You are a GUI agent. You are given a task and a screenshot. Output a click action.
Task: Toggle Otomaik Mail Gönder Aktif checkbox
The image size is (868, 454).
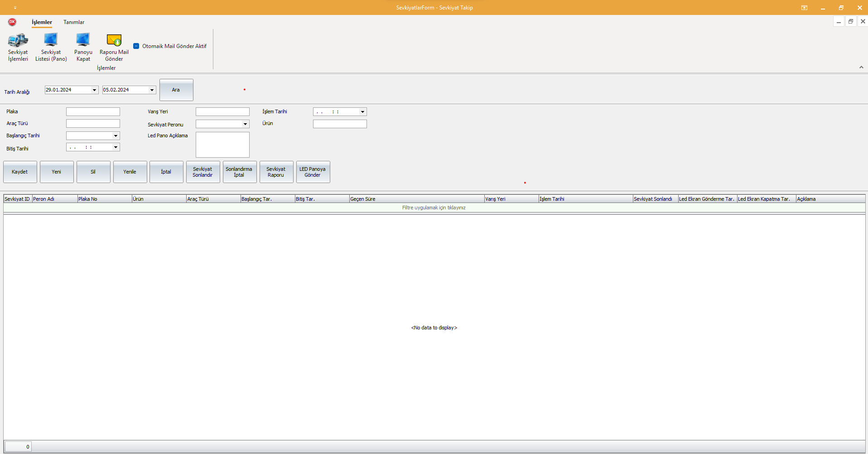tap(136, 46)
